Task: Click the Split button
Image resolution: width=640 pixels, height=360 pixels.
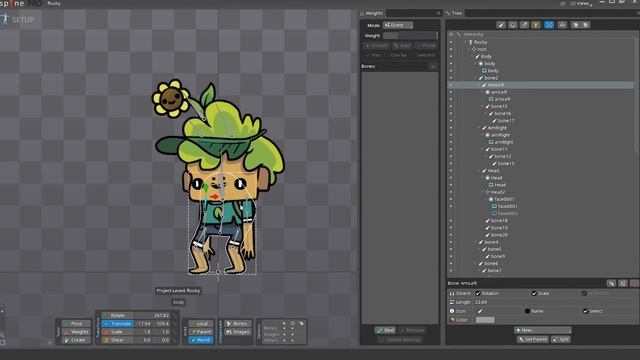Action: pyautogui.click(x=560, y=339)
